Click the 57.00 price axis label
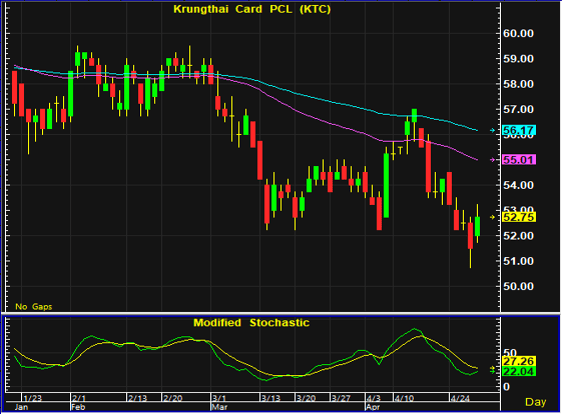 pyautogui.click(x=518, y=109)
